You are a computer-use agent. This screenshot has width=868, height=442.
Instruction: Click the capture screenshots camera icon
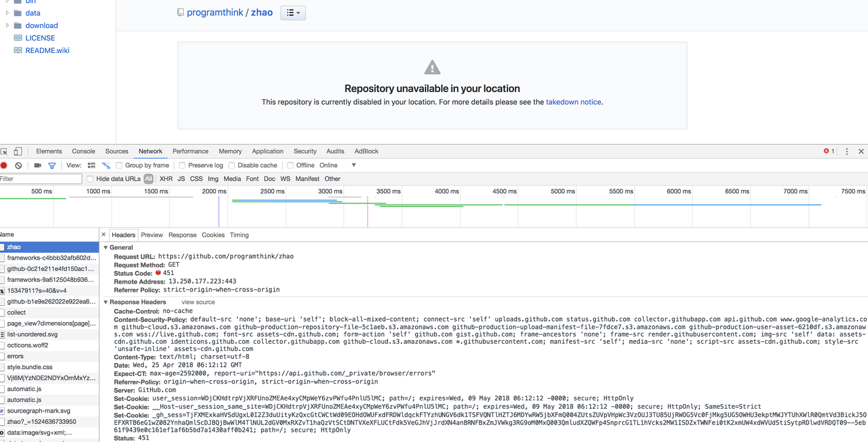pyautogui.click(x=37, y=166)
